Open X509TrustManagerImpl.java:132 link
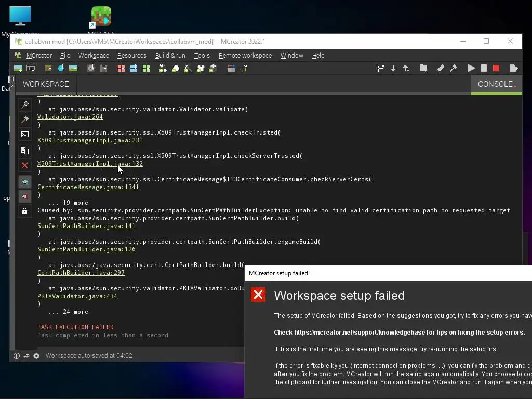The width and height of the screenshot is (532, 399). coord(90,164)
